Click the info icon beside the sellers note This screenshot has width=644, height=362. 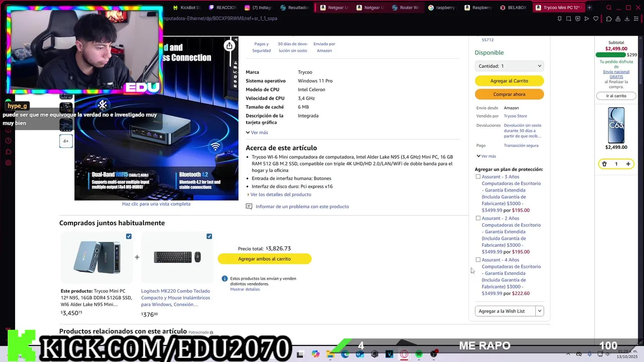point(225,279)
